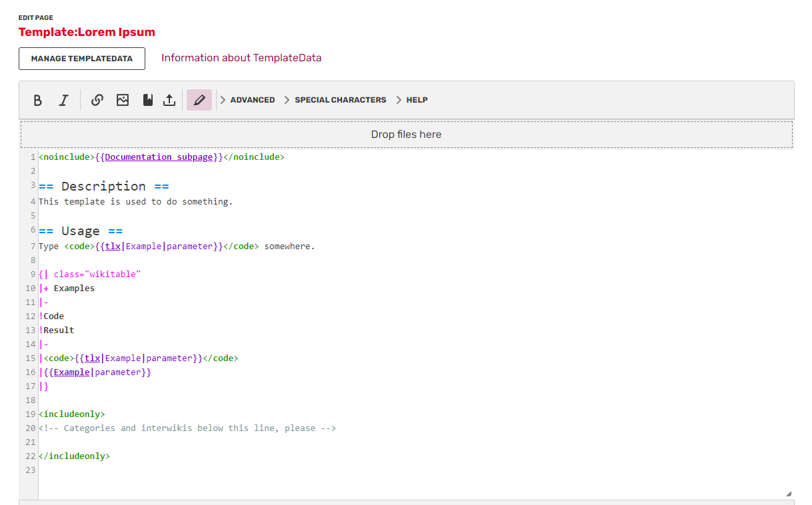This screenshot has width=812, height=505.
Task: Click the empty line 23 in editor
Action: [267, 470]
